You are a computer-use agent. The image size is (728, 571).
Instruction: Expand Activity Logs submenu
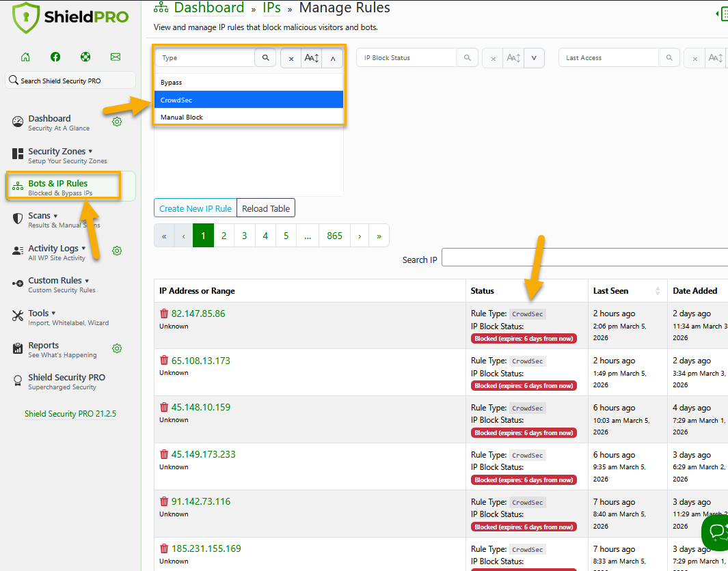83,249
